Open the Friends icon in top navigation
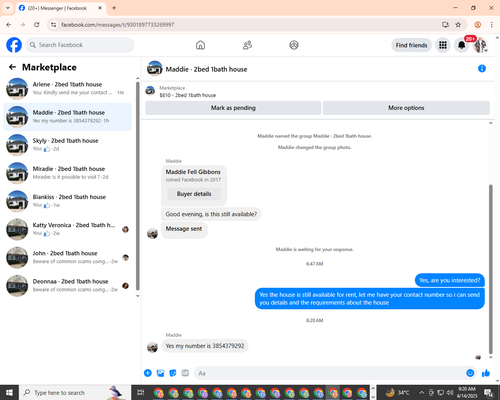500x400 pixels. (x=247, y=45)
